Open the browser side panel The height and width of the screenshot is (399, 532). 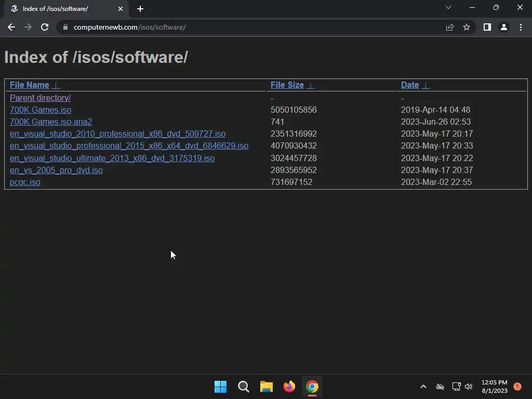point(487,27)
